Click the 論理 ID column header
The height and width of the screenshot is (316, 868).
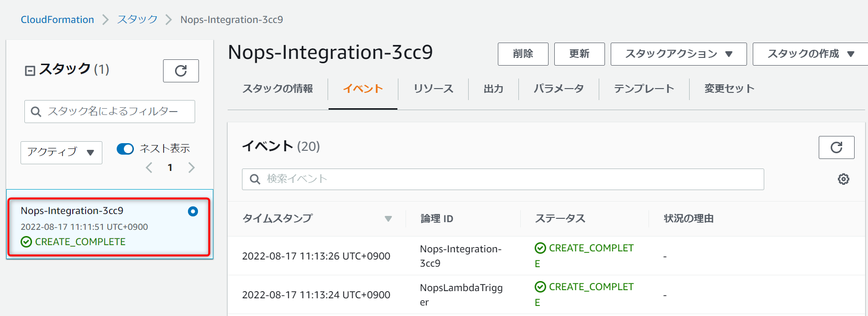[x=437, y=219]
